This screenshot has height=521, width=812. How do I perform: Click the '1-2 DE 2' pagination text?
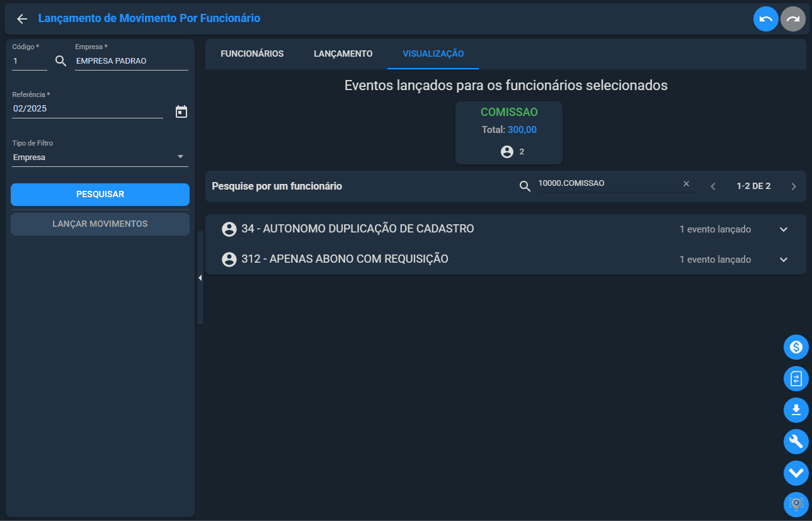tap(753, 186)
